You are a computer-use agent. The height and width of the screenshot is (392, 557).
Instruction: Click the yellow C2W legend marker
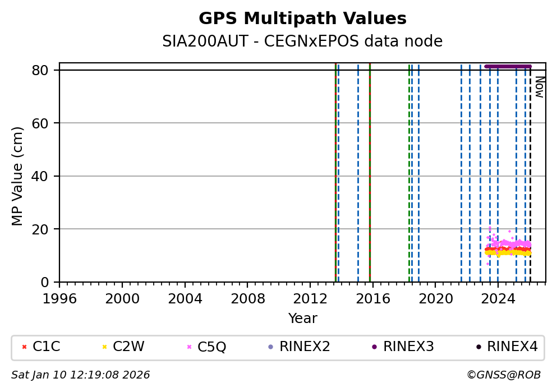point(104,347)
